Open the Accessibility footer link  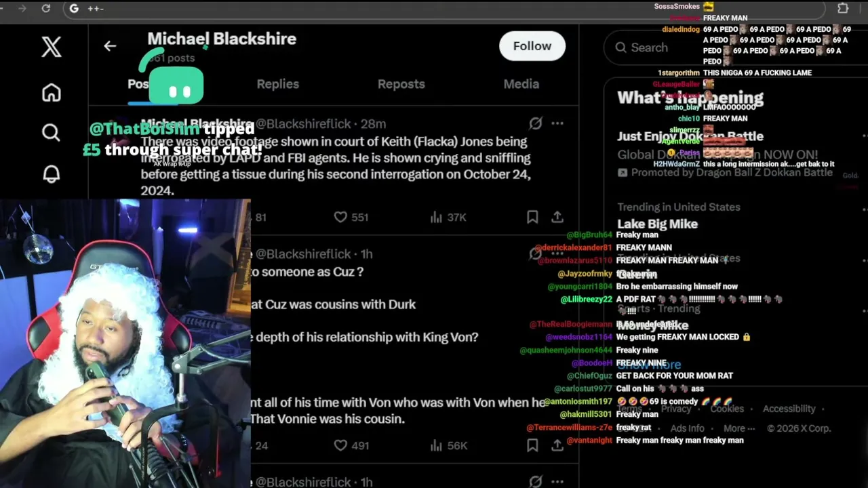point(789,409)
